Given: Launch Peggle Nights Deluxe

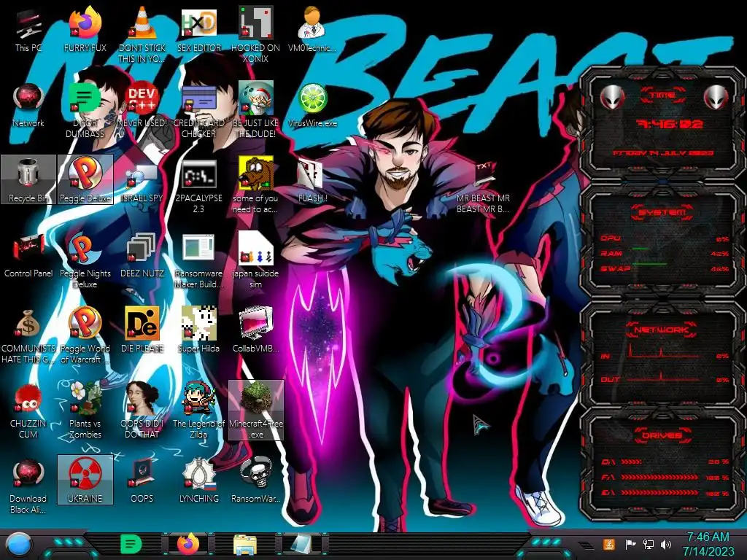Looking at the screenshot, I should click(x=85, y=260).
